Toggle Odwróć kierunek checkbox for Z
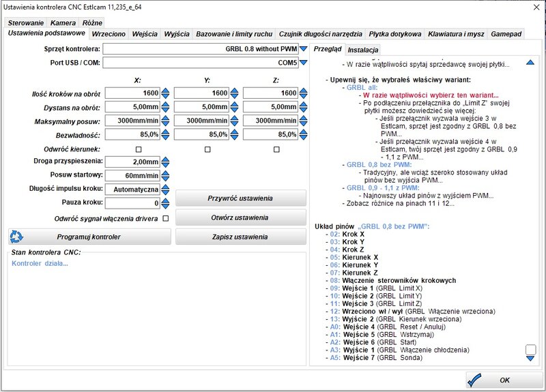Screen dimensions: 546x392 coord(276,149)
